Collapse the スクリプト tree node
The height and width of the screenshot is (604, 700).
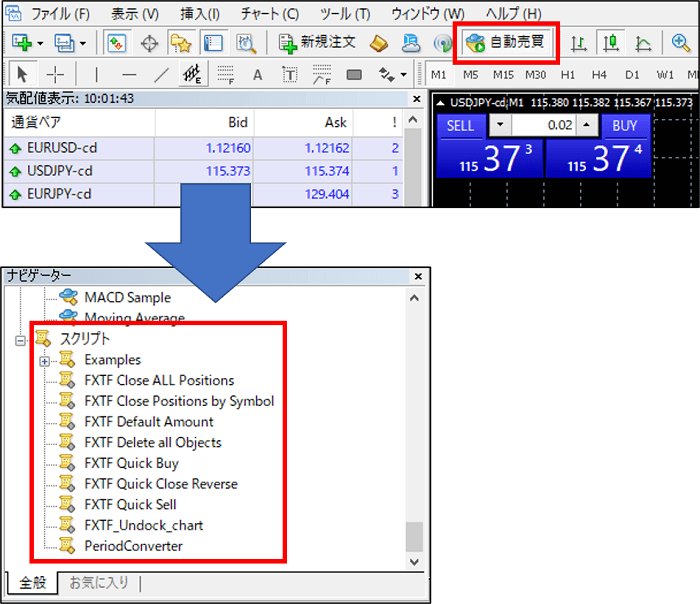(21, 341)
